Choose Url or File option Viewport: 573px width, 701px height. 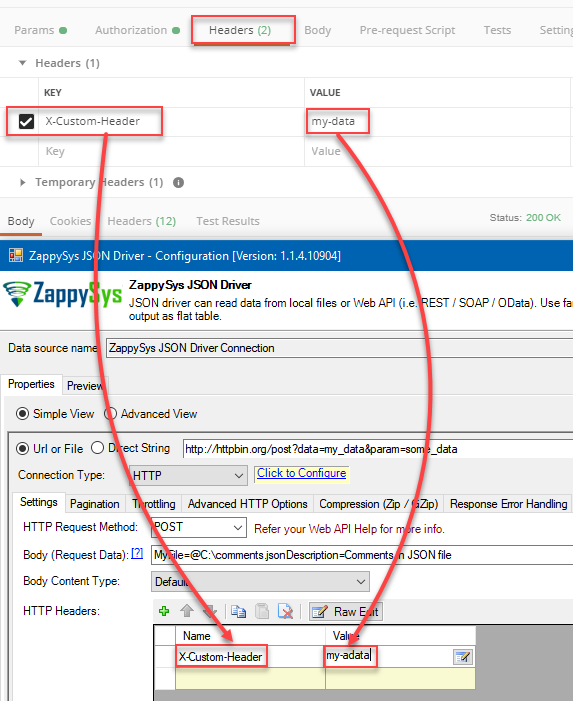(22, 448)
